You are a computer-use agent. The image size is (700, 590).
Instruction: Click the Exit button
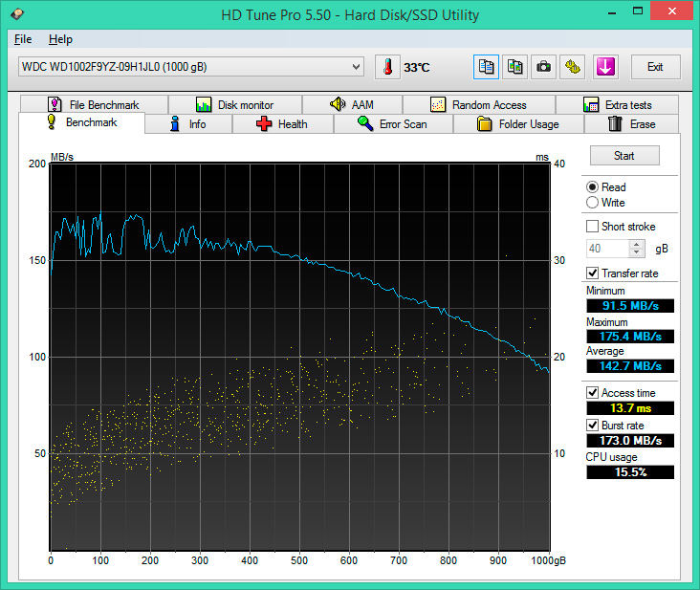pos(655,67)
